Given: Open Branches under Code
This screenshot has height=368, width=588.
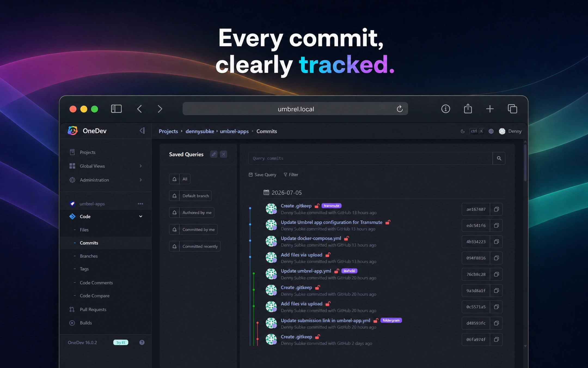Looking at the screenshot, I should pyautogui.click(x=88, y=256).
